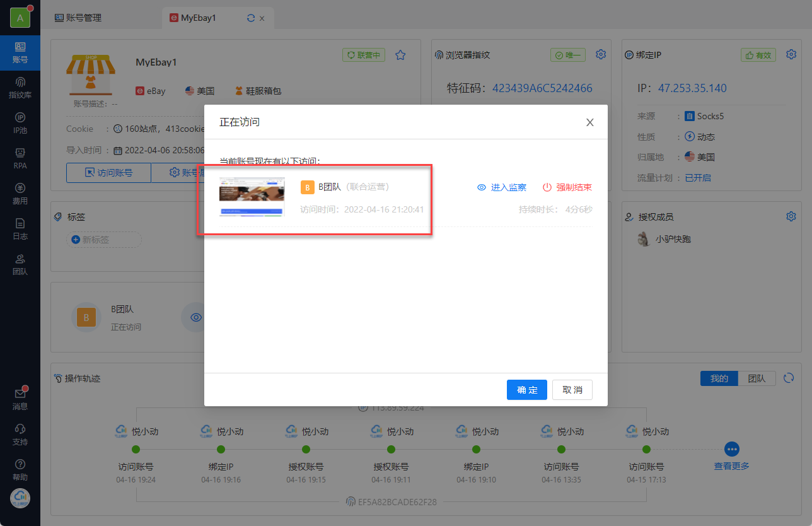Click 确定 to confirm the dialog
This screenshot has height=526, width=812.
click(527, 390)
